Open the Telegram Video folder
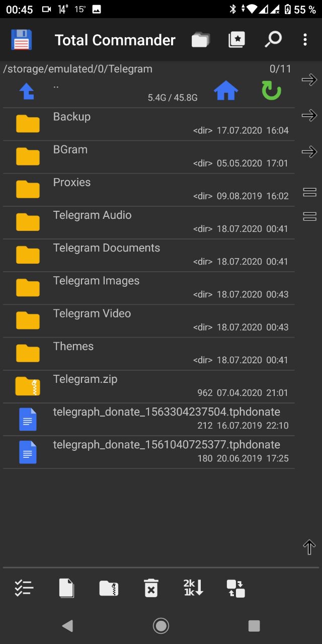 point(149,321)
